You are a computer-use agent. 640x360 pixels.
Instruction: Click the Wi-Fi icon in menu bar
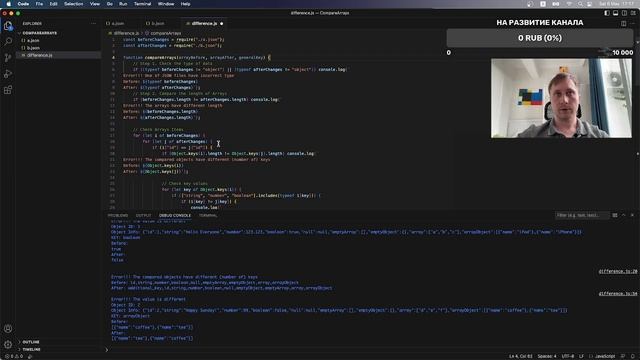(569, 4)
